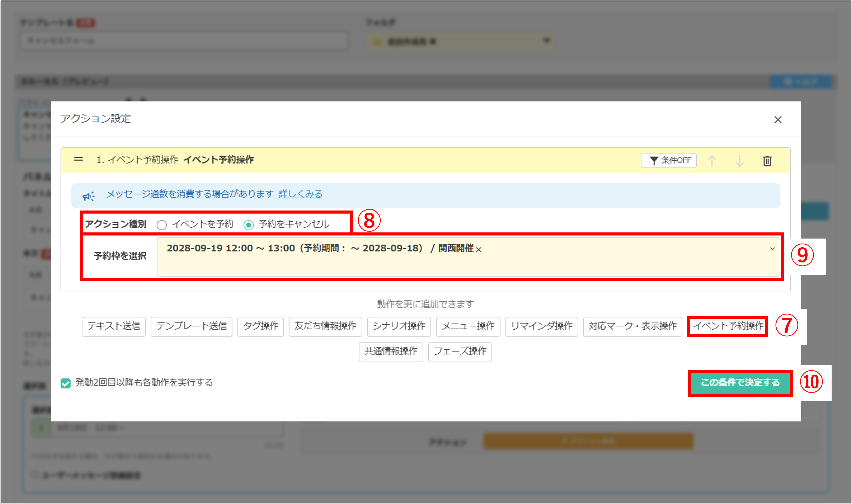The image size is (852, 504).
Task: Click the megaphone notice icon
Action: coord(88,196)
